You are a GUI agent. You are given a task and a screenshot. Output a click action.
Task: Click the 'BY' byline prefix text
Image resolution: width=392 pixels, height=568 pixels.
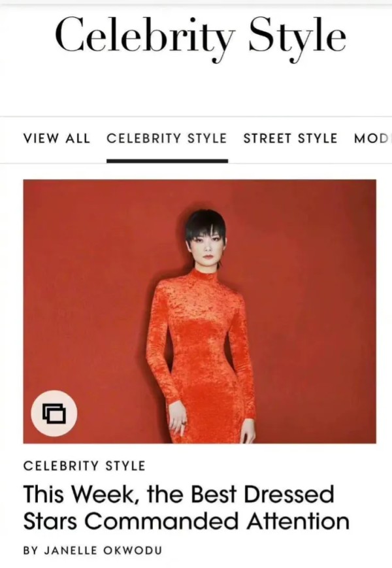pos(31,550)
